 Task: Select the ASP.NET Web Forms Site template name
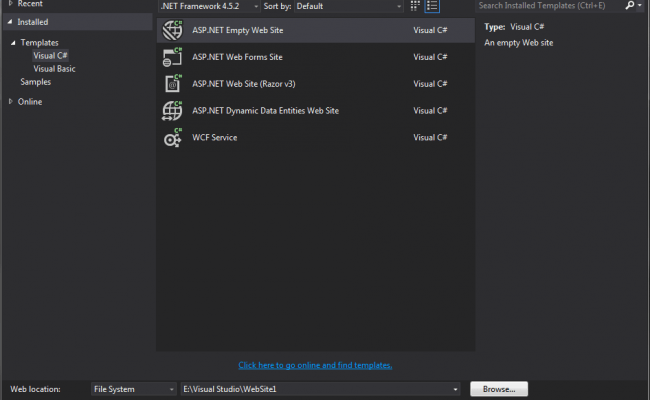pyautogui.click(x=237, y=57)
